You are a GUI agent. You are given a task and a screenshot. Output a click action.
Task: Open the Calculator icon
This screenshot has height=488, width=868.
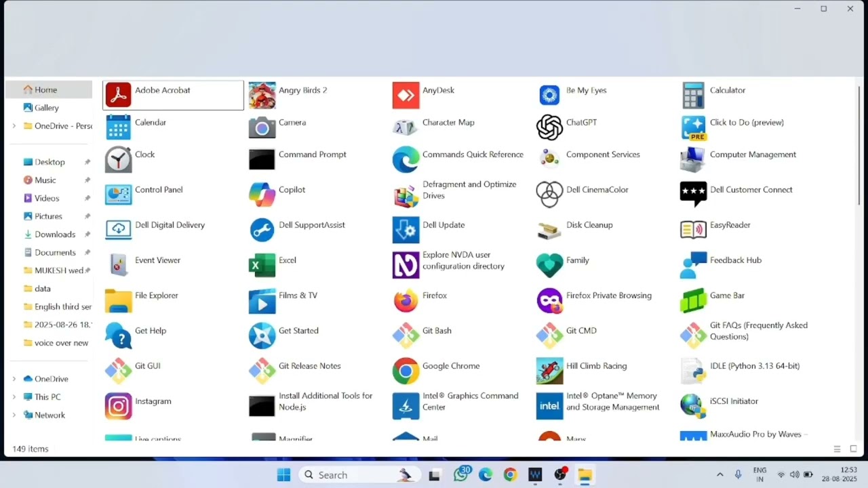pos(693,95)
